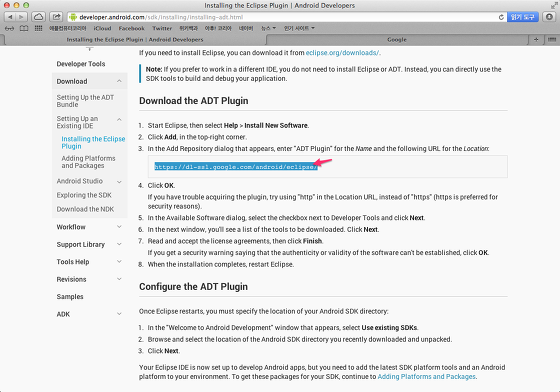Open the 인기 사이트 bookmarks folder dropdown

[x=299, y=28]
